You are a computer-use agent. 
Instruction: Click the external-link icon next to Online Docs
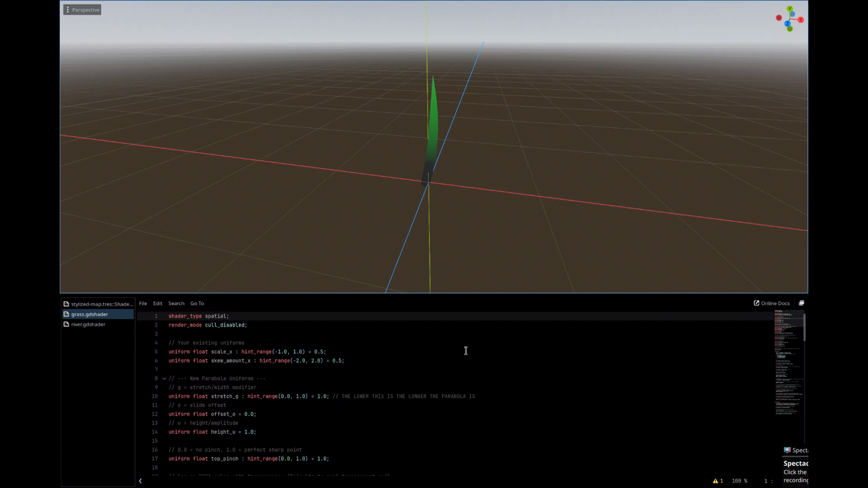[x=756, y=303]
